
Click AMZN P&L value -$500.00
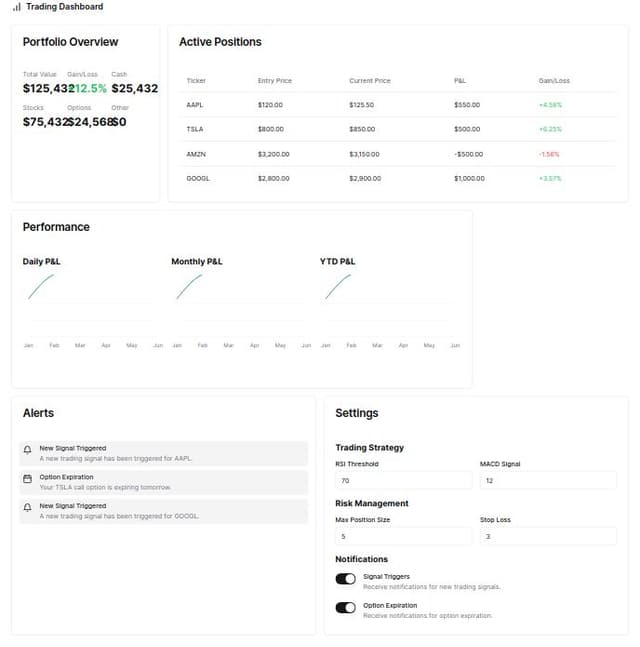point(468,154)
